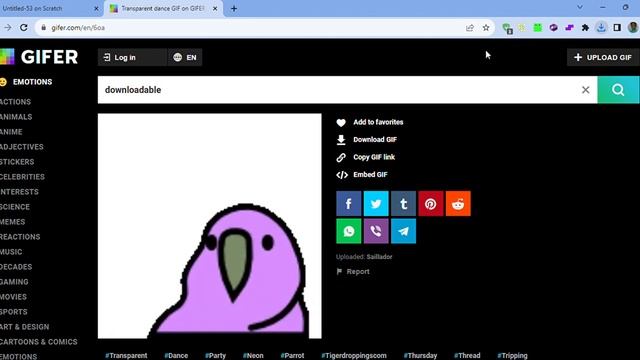Open DECADES category
The height and width of the screenshot is (360, 640).
[x=16, y=267]
